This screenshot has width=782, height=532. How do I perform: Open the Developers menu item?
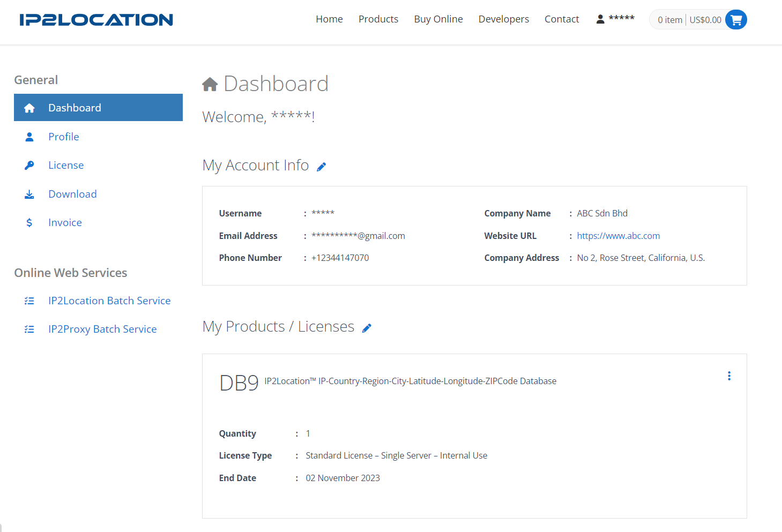[x=503, y=19]
